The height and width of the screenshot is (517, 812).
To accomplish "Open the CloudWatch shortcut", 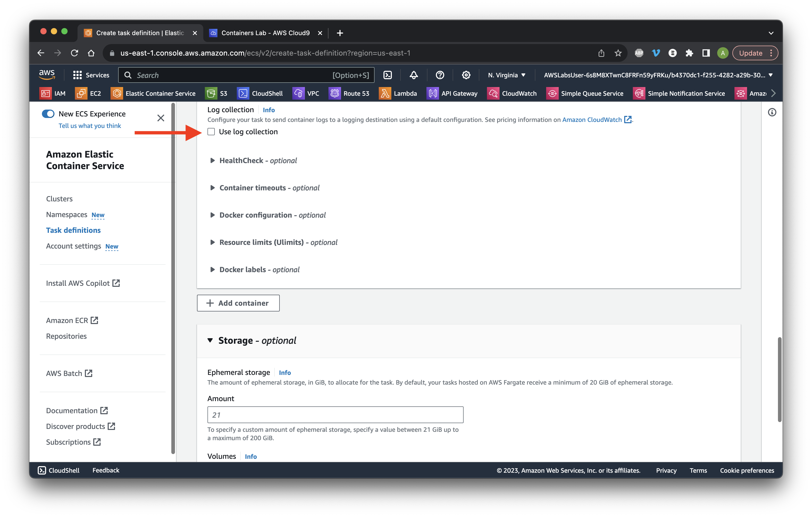I will point(512,94).
